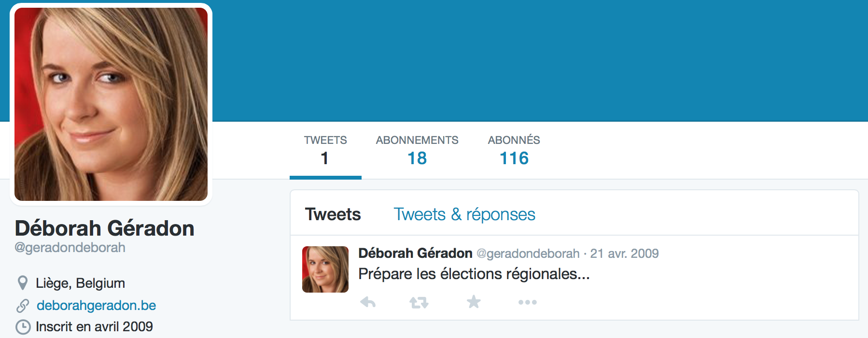
Task: Retweet the 'Prépare les élections régionales' tweet
Action: click(x=419, y=302)
